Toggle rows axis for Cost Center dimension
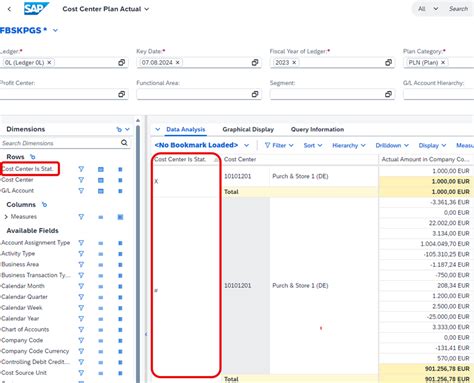Viewport: 474px width, 383px height. coord(101,180)
